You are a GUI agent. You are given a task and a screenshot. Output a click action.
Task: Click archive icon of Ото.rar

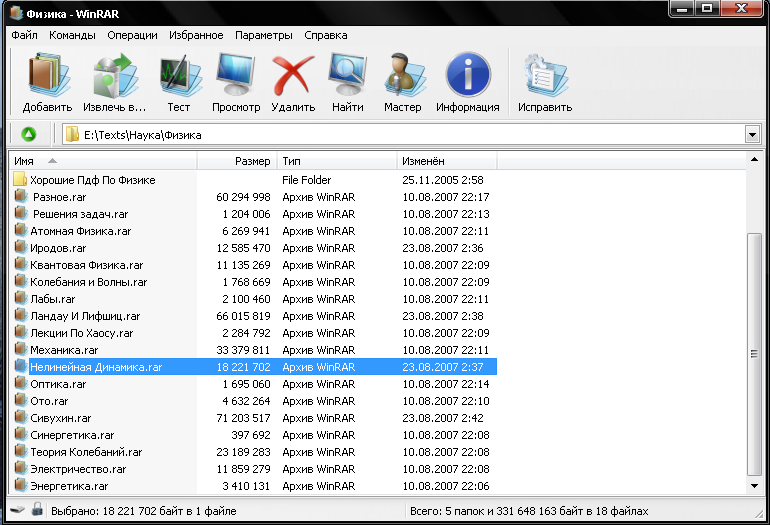pos(21,400)
